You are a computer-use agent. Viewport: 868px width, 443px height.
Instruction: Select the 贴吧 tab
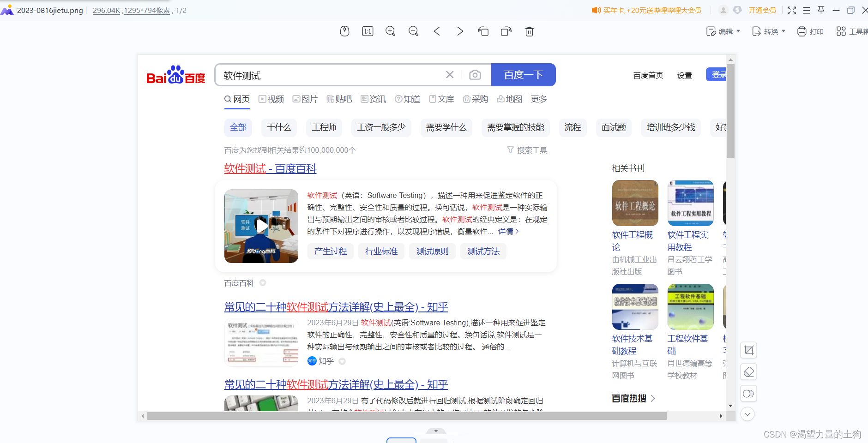pyautogui.click(x=339, y=99)
